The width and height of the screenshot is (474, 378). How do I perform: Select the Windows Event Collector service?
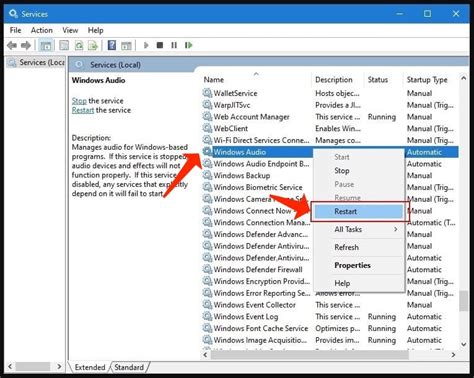[330, 305]
